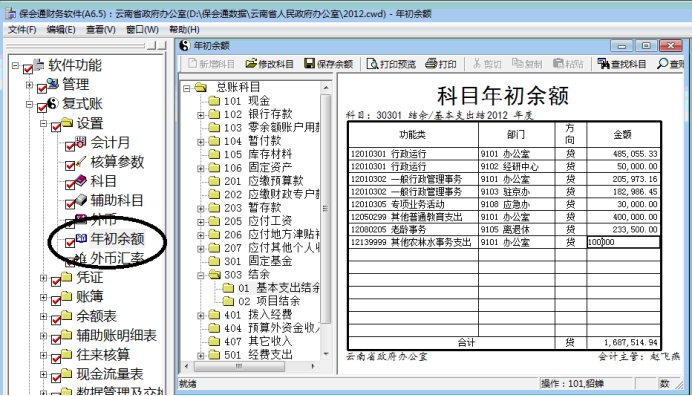Toggle the 管理 checkbox
Viewport: 692px width, 396px height.
pyautogui.click(x=42, y=89)
